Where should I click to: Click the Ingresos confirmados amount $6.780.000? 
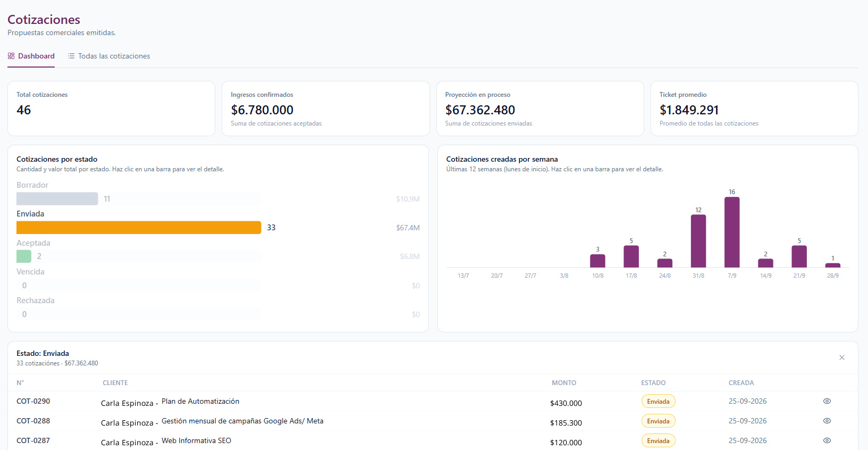click(x=262, y=110)
